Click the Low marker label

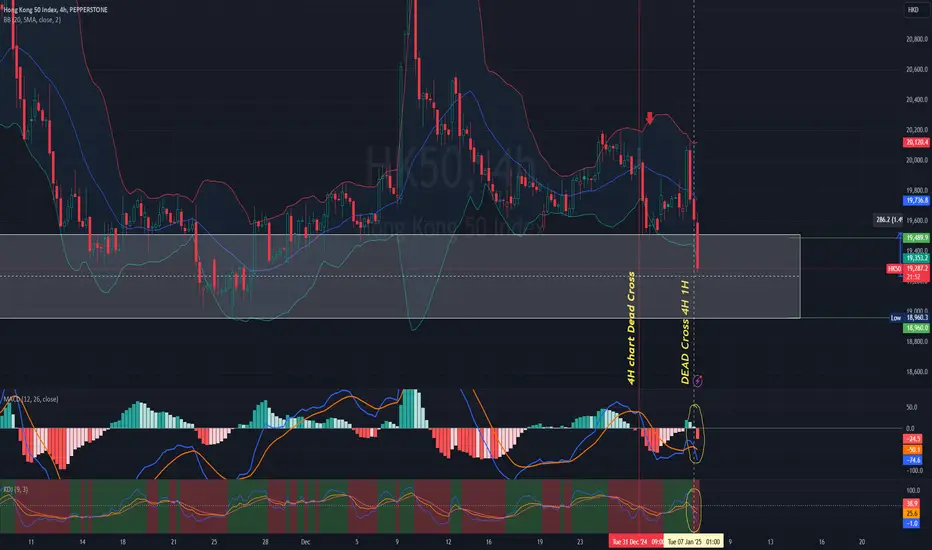(896, 318)
